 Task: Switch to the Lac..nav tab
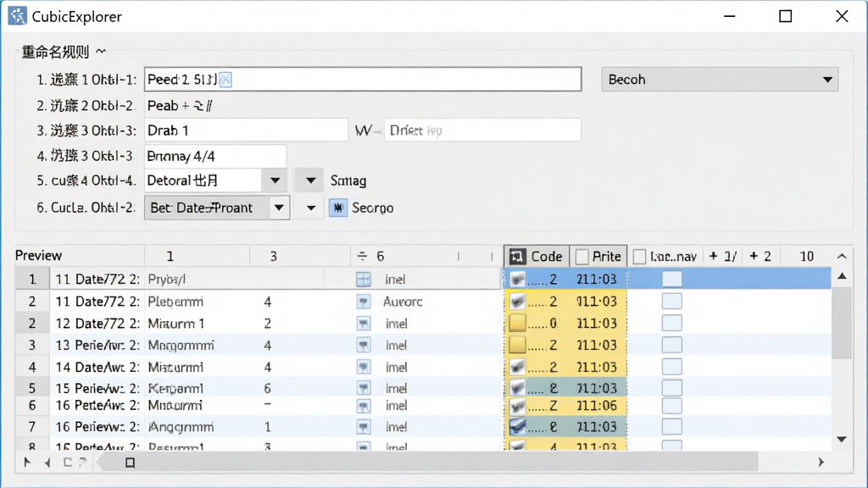666,256
